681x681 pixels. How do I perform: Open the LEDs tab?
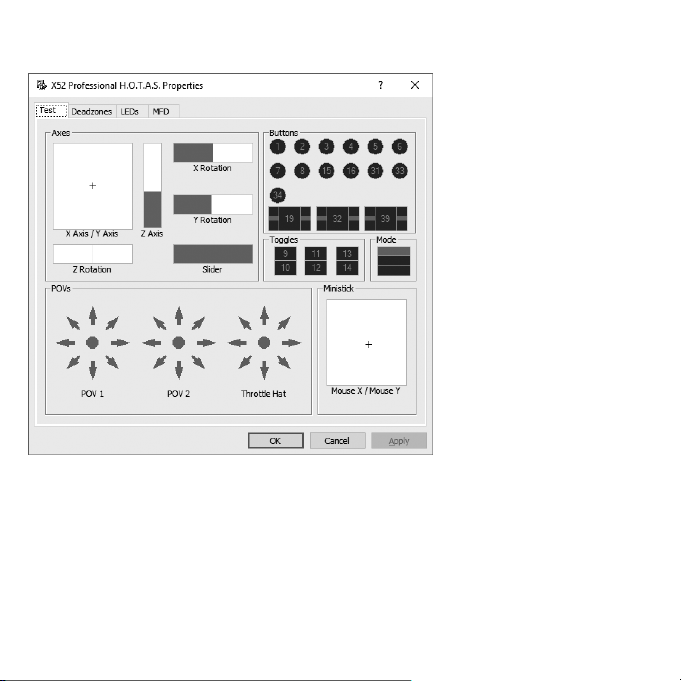(132, 112)
